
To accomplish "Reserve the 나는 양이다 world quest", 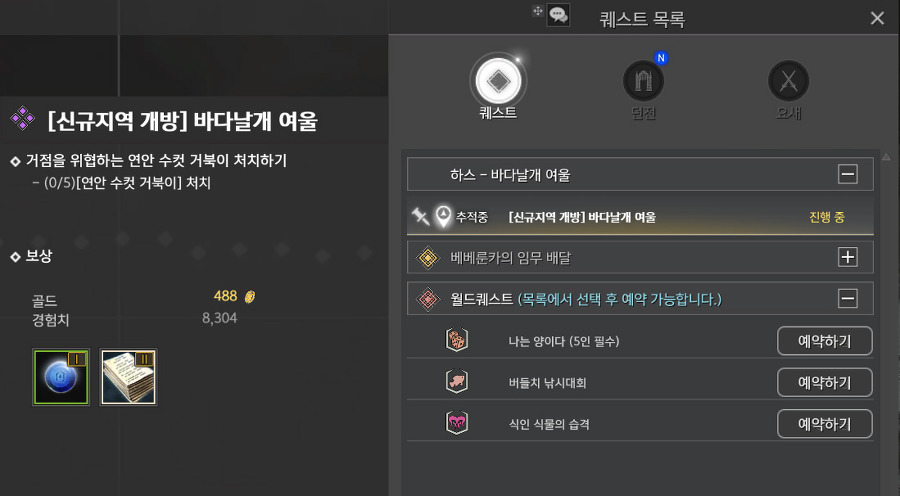I will (x=825, y=341).
